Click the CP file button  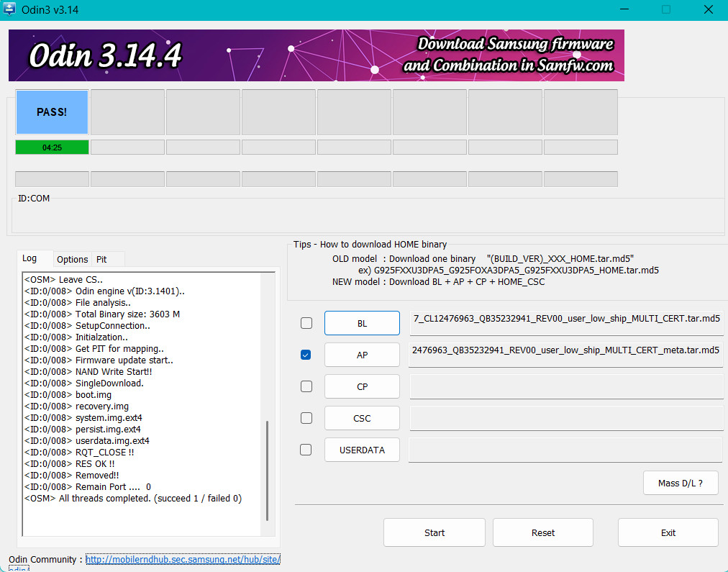pyautogui.click(x=362, y=386)
